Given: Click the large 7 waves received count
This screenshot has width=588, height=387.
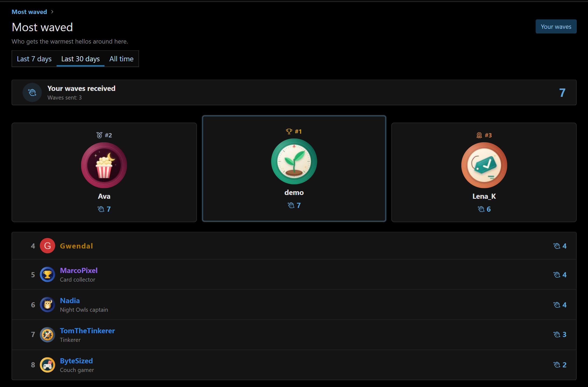Looking at the screenshot, I should [562, 93].
